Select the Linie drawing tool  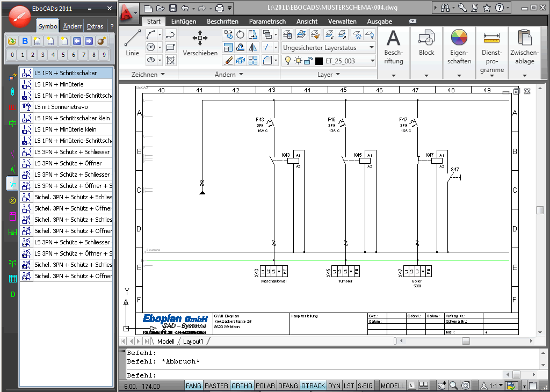pyautogui.click(x=132, y=42)
